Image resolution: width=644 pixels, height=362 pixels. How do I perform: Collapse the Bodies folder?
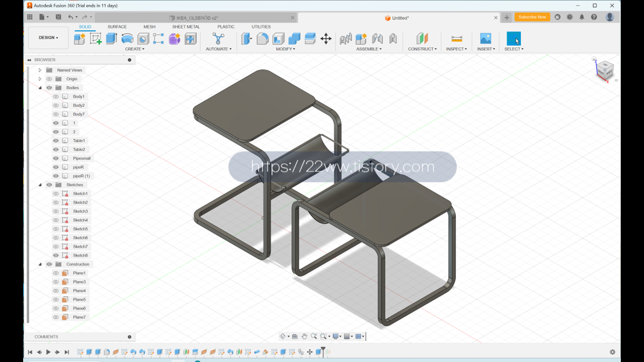pyautogui.click(x=40, y=87)
